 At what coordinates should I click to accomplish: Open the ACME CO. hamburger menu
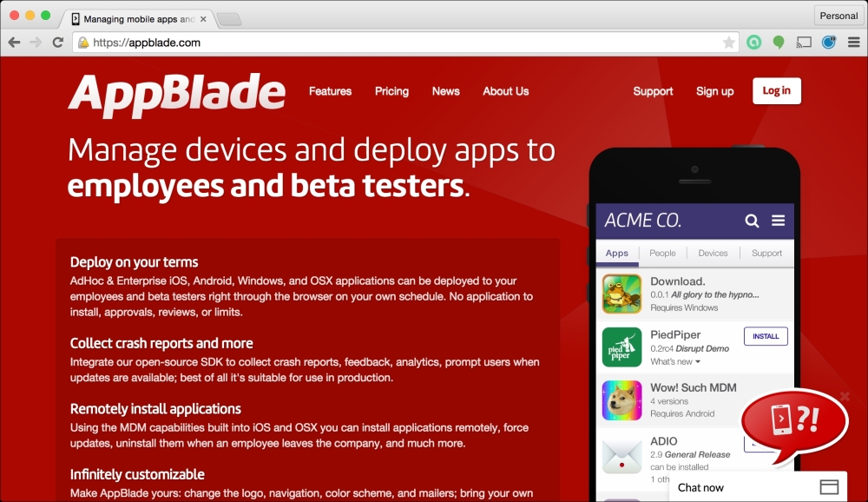tap(779, 221)
